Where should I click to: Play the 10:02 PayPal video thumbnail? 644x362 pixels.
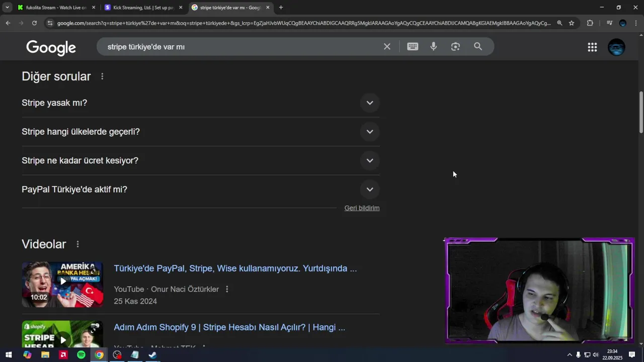[62, 285]
